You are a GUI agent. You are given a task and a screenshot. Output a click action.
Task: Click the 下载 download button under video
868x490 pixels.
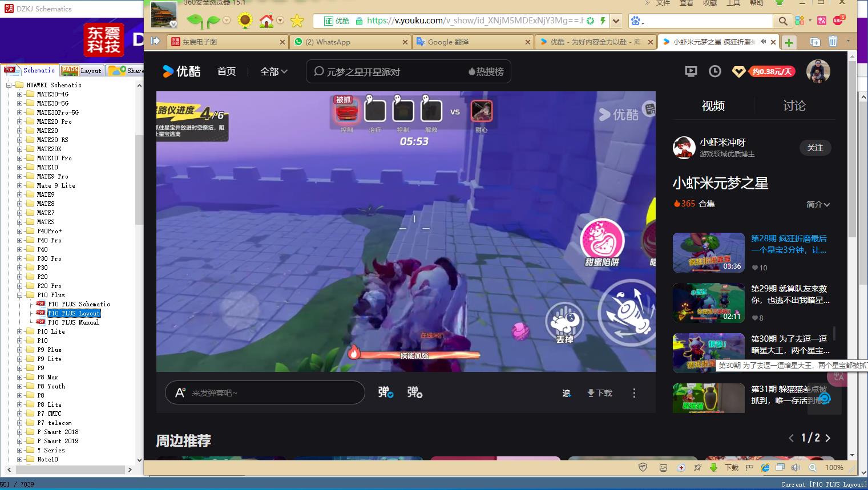600,393
